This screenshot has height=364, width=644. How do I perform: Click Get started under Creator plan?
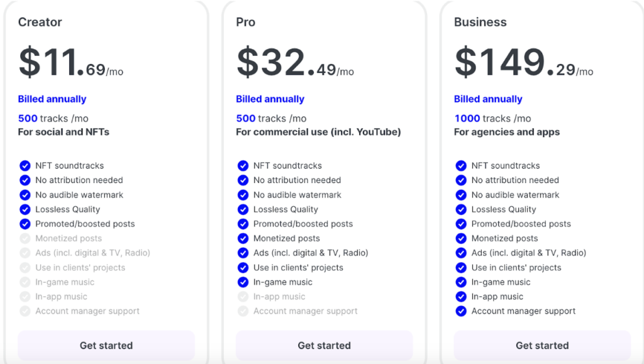tap(106, 345)
